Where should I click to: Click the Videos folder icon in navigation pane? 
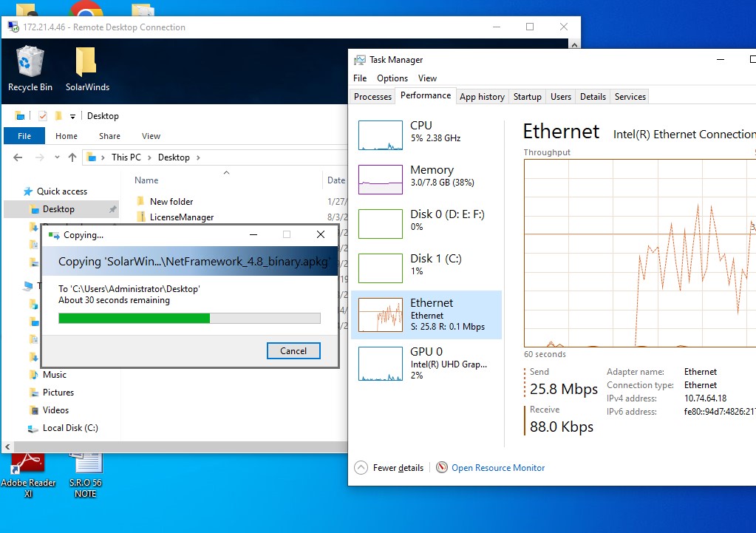34,410
